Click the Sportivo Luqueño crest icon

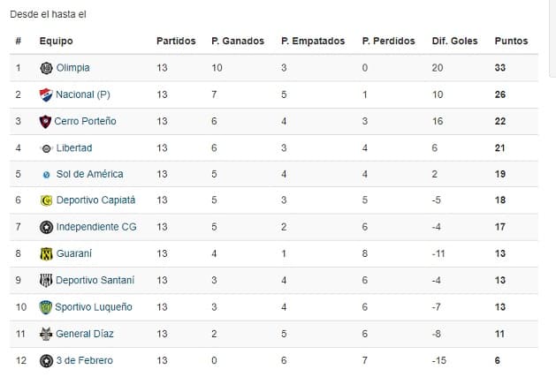[x=46, y=307]
